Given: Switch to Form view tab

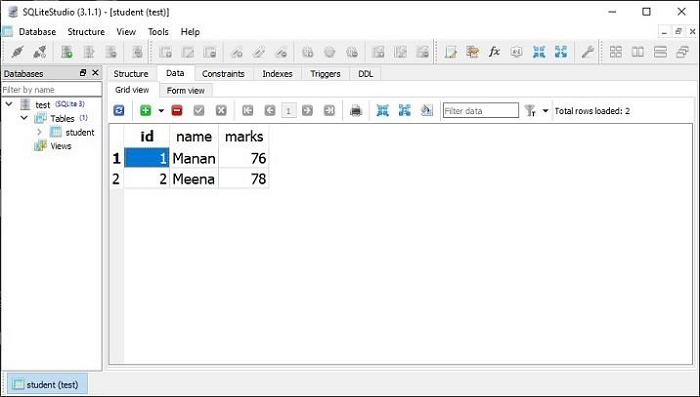Looking at the screenshot, I should [186, 91].
